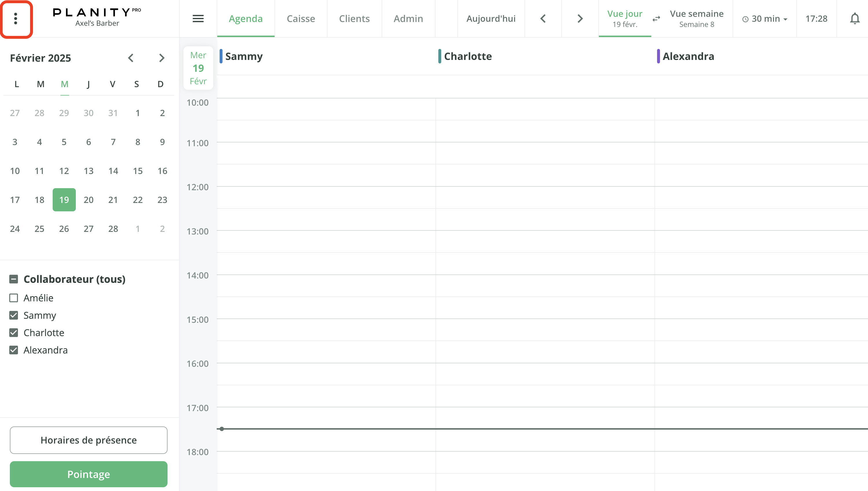Open the 30 min interval dropdown
This screenshot has height=491, width=868.
tap(764, 19)
